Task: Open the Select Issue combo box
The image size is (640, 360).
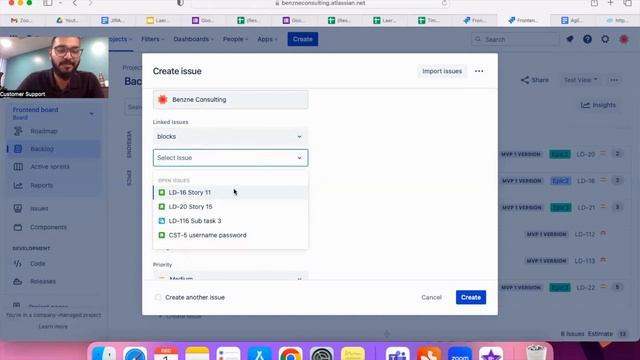Action: point(231,158)
